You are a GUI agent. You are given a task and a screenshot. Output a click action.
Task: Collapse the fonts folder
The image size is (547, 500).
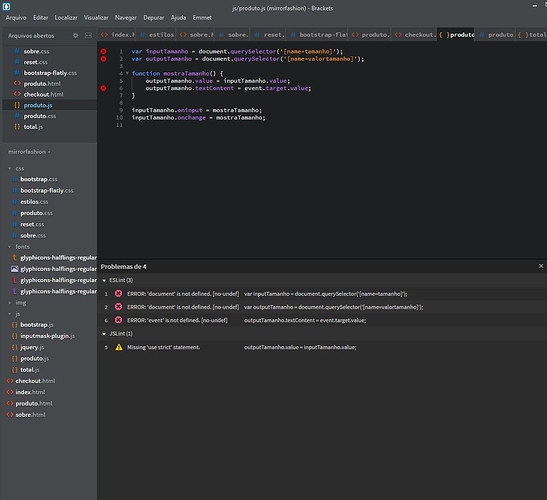[x=10, y=247]
